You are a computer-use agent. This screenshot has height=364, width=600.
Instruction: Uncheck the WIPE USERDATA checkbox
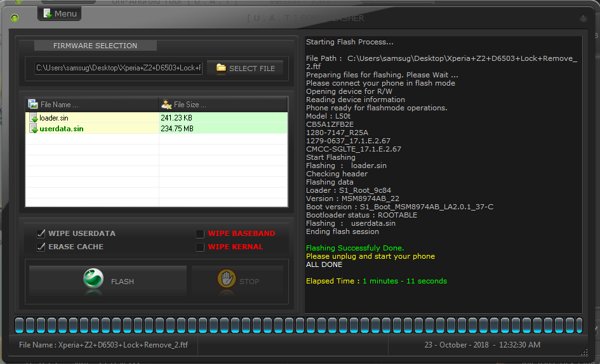tap(41, 233)
